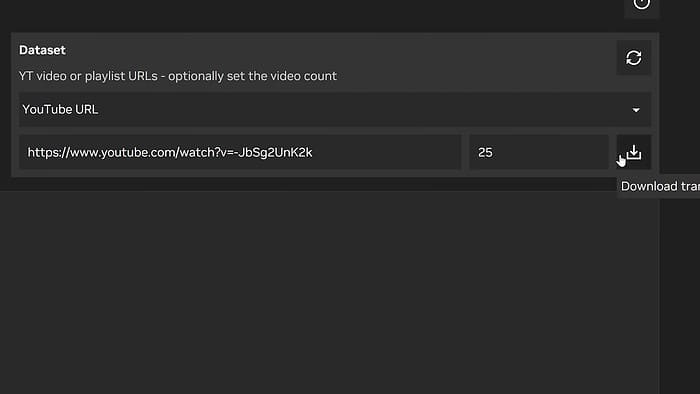The width and height of the screenshot is (700, 394).
Task: Click the YT video or playlist URLs description
Action: pos(178,76)
